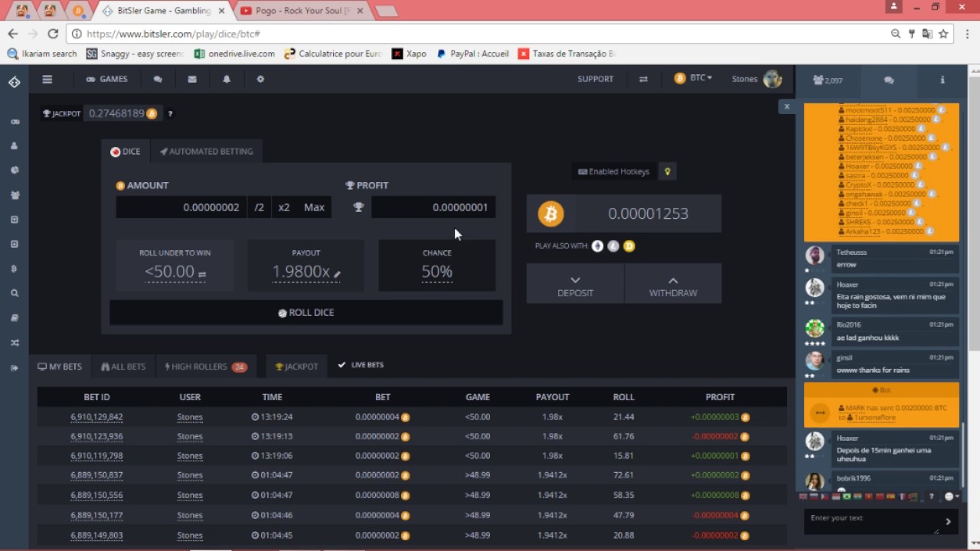The image size is (980, 551).
Task: Click the left sidebar shuffle arrows icon
Action: click(15, 343)
